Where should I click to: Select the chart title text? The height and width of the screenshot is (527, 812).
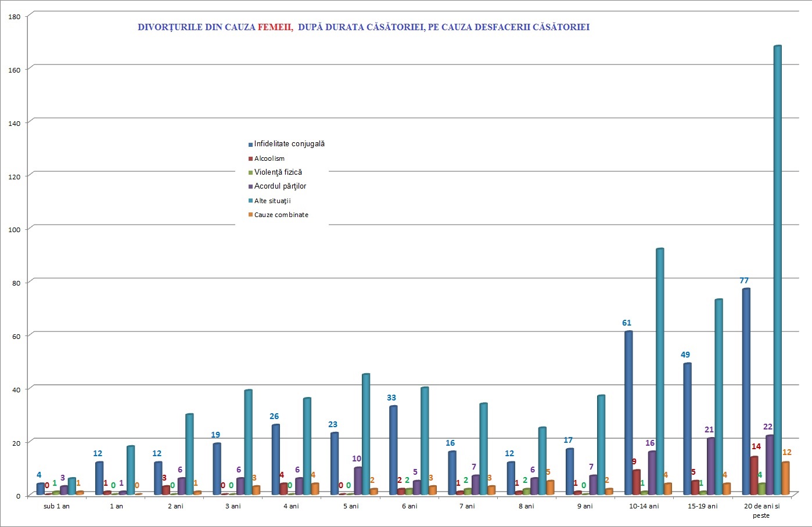tap(364, 27)
